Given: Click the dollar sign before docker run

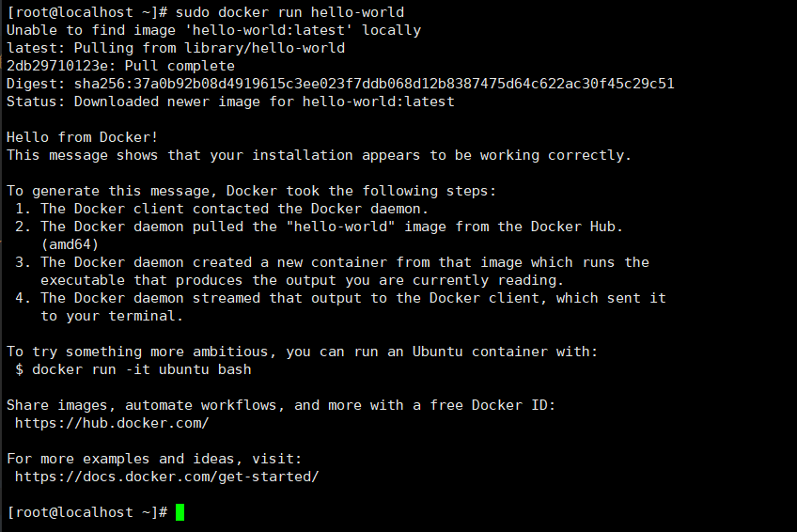Looking at the screenshot, I should 20,369.
